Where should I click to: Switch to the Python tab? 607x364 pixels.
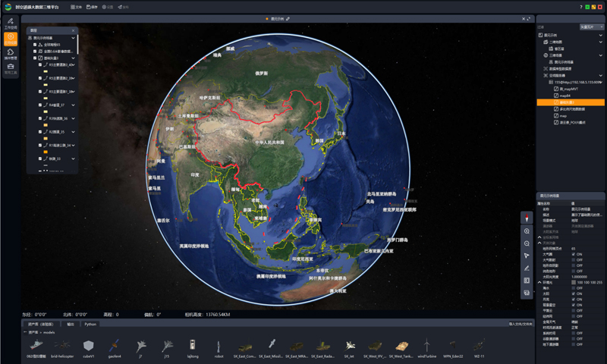click(90, 324)
